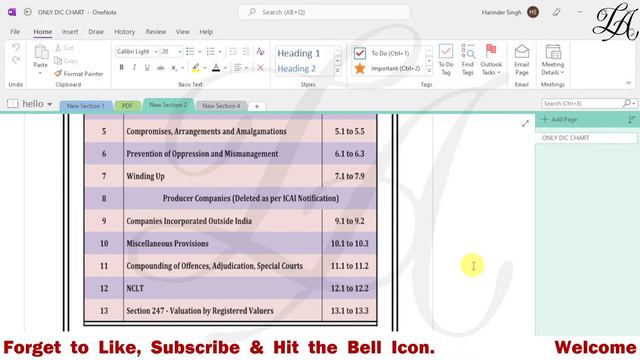Apply subscript formatting

coord(174,67)
